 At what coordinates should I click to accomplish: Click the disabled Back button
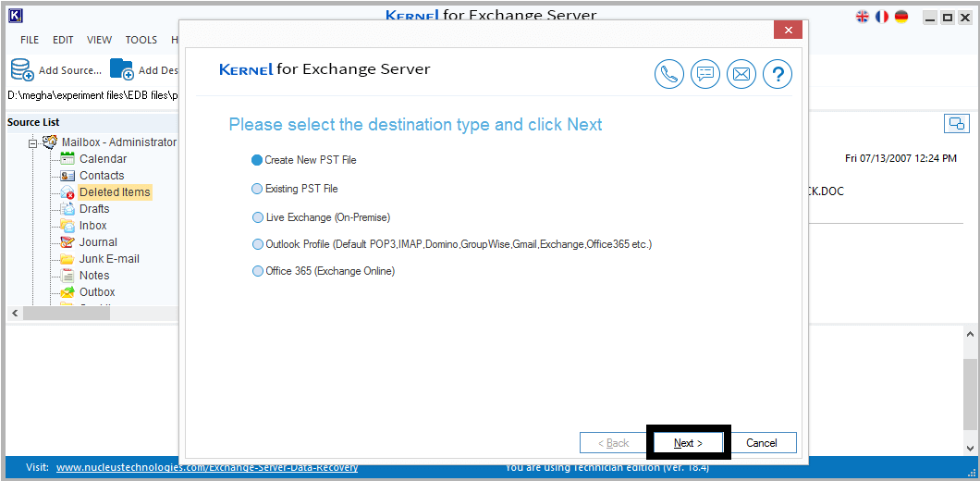[x=614, y=443]
